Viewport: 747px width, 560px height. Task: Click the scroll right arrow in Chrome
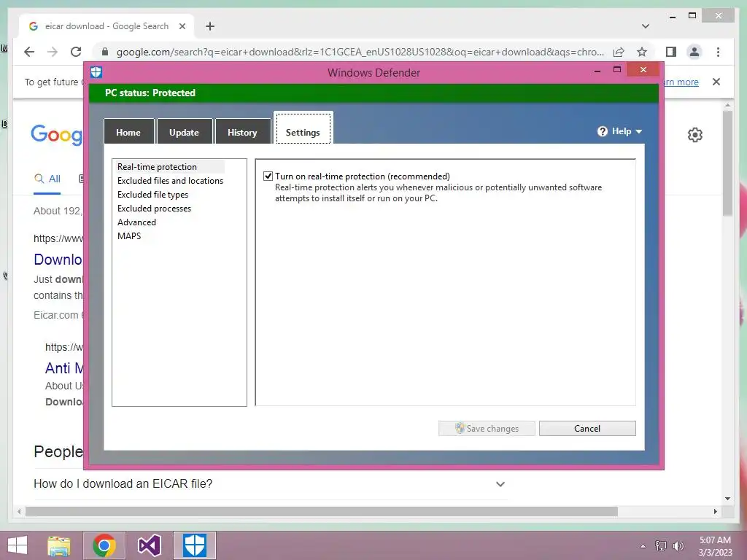click(x=715, y=511)
